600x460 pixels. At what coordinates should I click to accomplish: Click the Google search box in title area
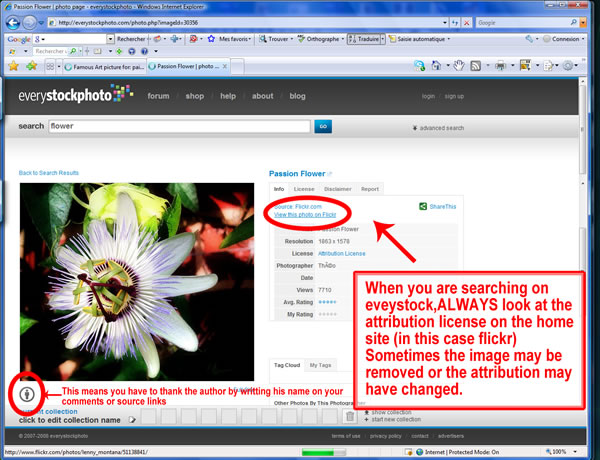(x=522, y=23)
